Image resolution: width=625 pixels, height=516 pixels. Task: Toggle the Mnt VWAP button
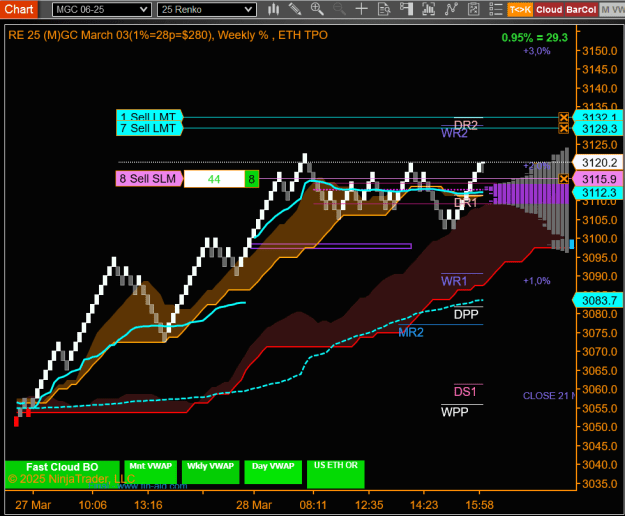[x=151, y=472]
